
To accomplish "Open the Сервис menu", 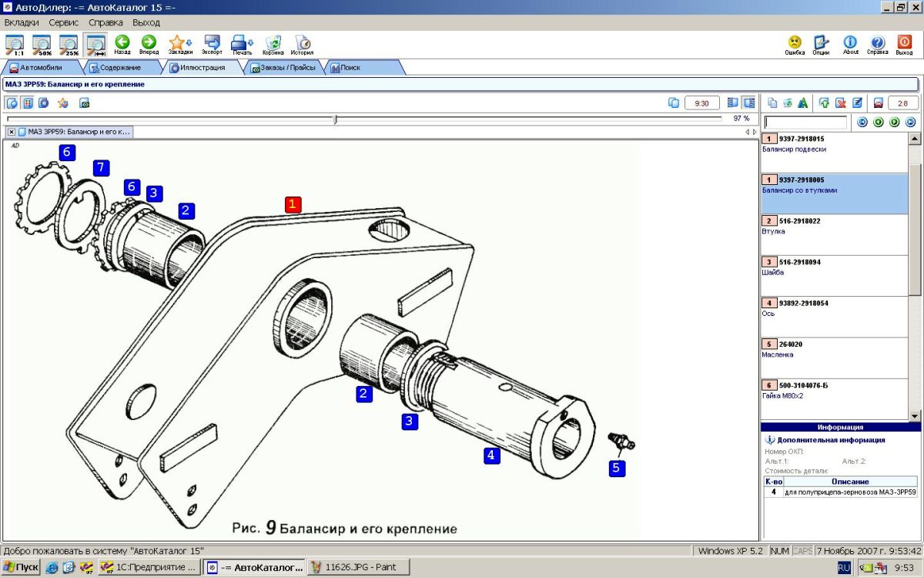I will 63,23.
